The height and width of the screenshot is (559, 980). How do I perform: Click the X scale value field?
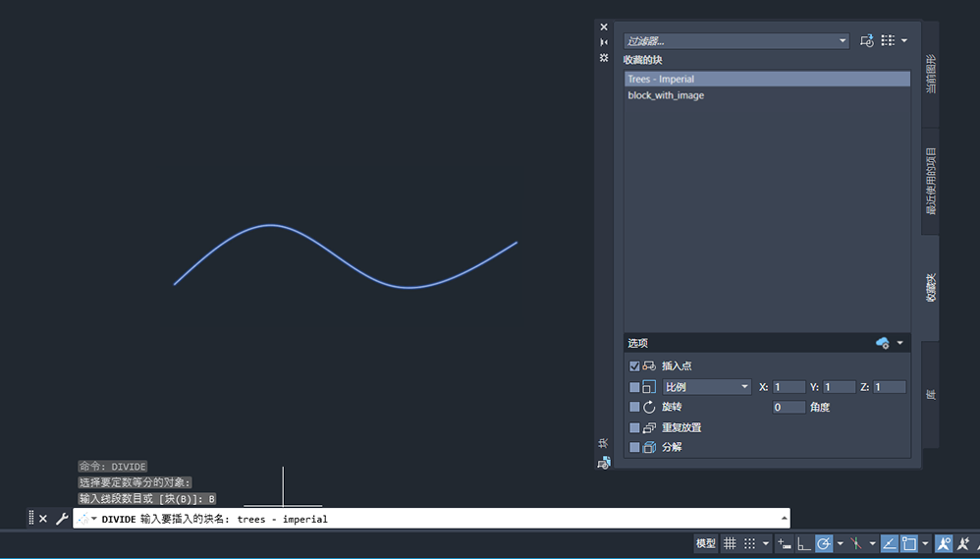pyautogui.click(x=789, y=387)
